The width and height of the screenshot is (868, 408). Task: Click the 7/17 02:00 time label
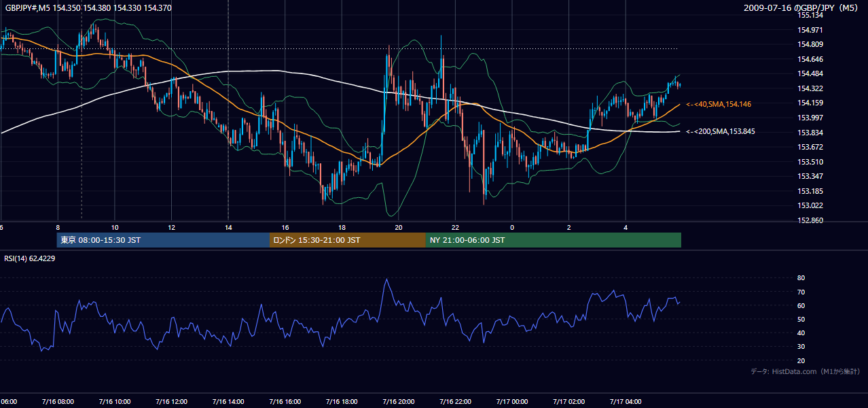coord(569,401)
